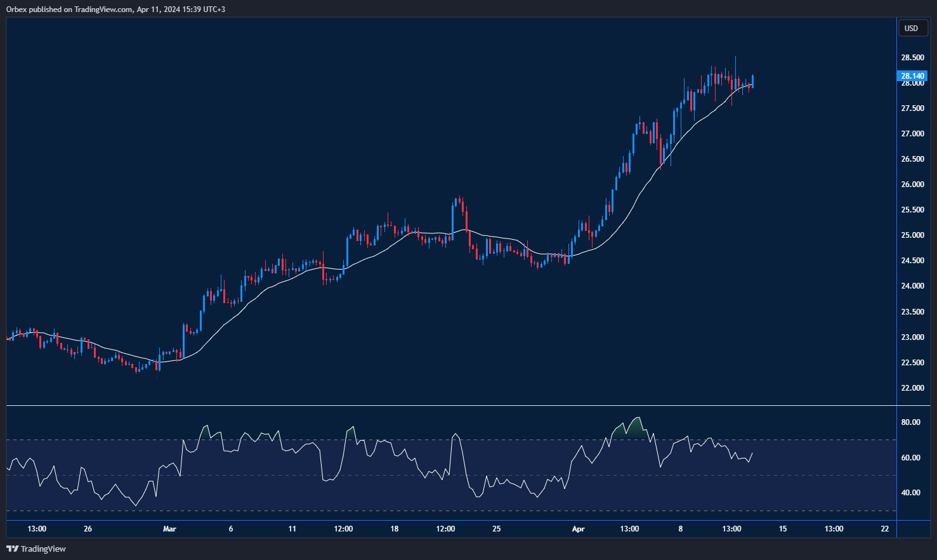Click the Apr label on the time axis
937x560 pixels.
click(x=578, y=528)
